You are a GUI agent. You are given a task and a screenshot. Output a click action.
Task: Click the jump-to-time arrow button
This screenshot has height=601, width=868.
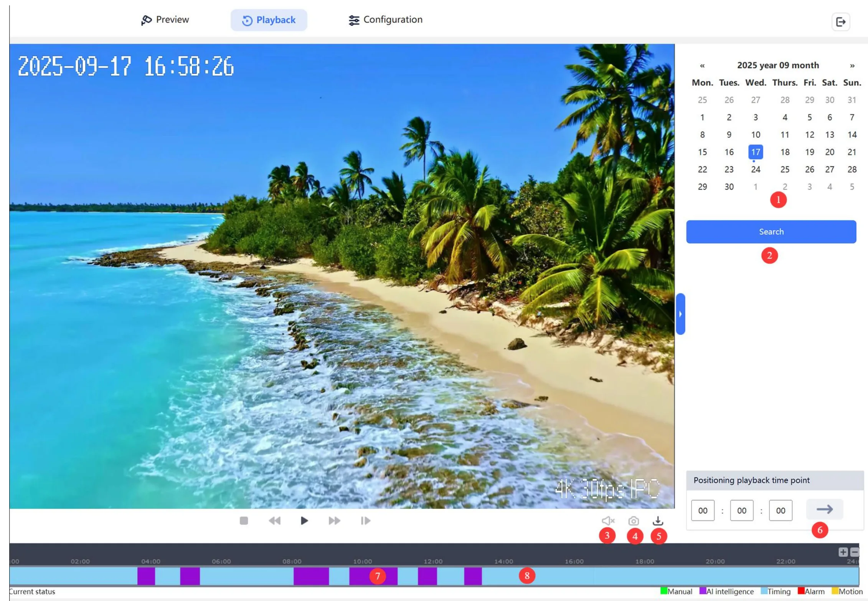(824, 509)
